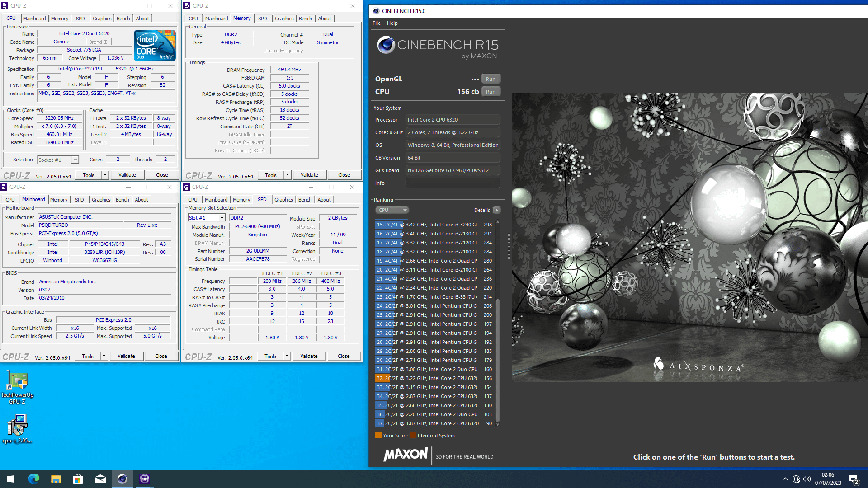Expand the Tools arrow in the CPU-Z window showing DRAM Frequency
The height and width of the screenshot is (488, 868).
(x=287, y=175)
